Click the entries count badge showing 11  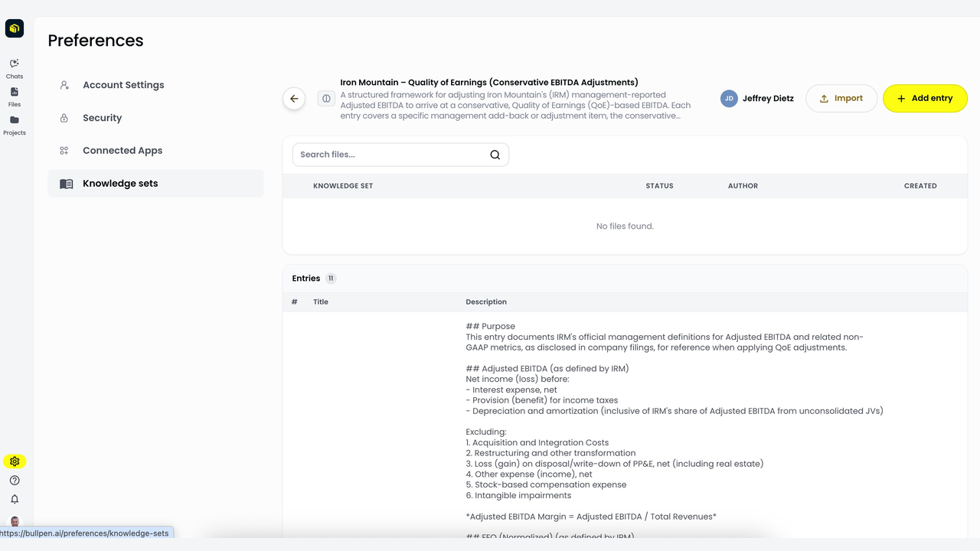(331, 279)
